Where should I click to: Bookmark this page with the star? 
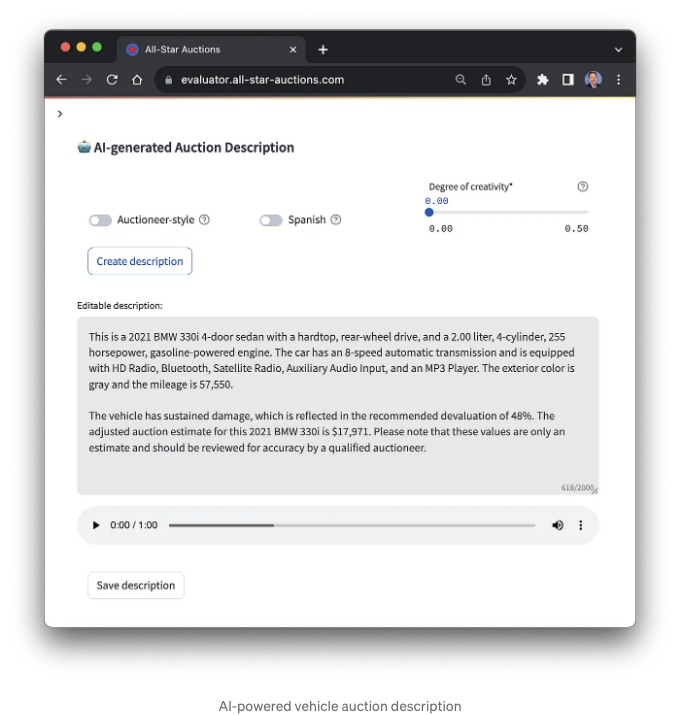pos(511,80)
